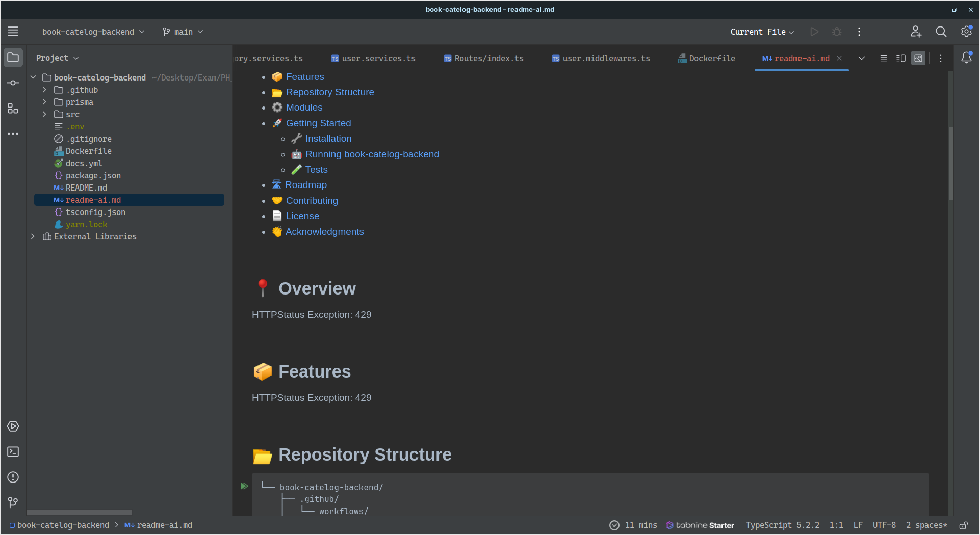Select tsconfig.json in project tree
The width and height of the screenshot is (980, 535).
(95, 212)
